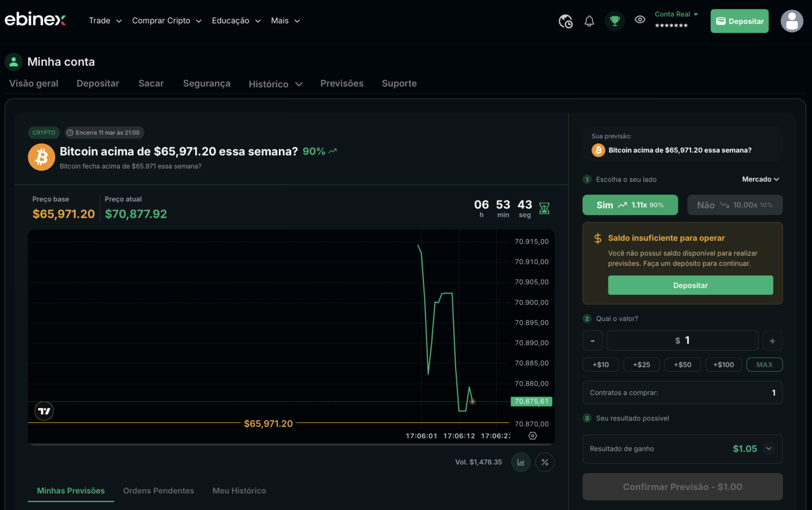Click clock icon in Encerra badge

point(70,133)
